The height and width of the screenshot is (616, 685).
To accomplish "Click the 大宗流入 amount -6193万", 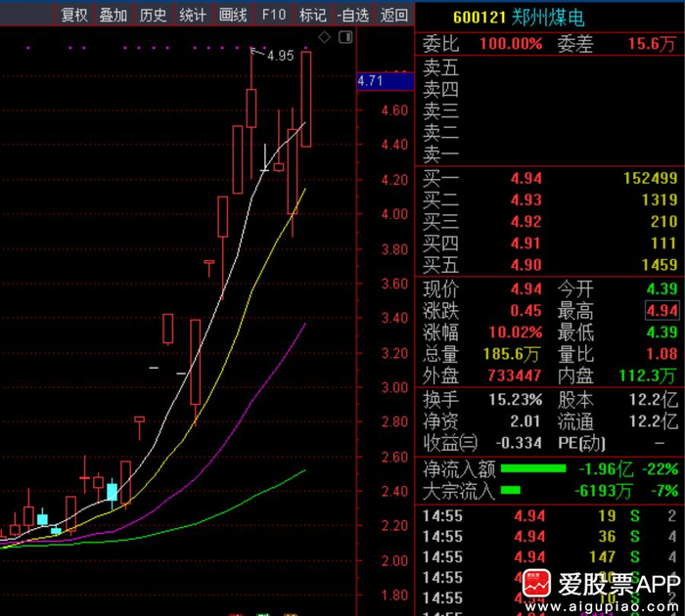I will (603, 491).
